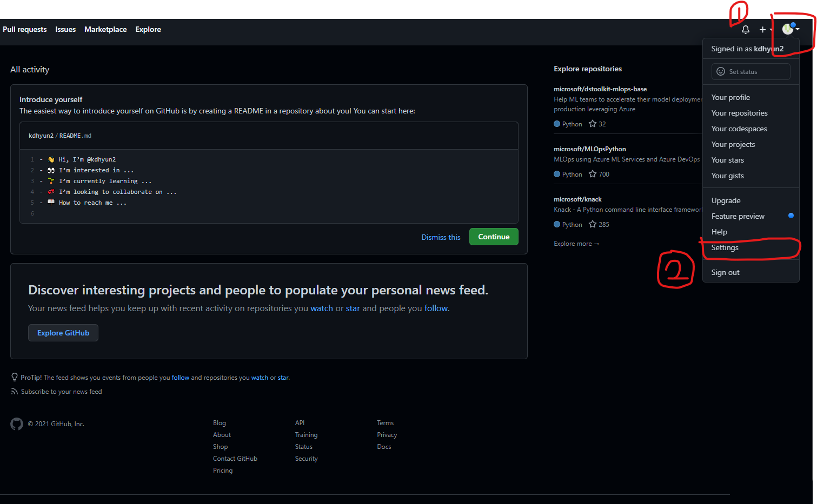Open Docs footer link
Viewport: 817px width, 504px height.
tap(384, 447)
